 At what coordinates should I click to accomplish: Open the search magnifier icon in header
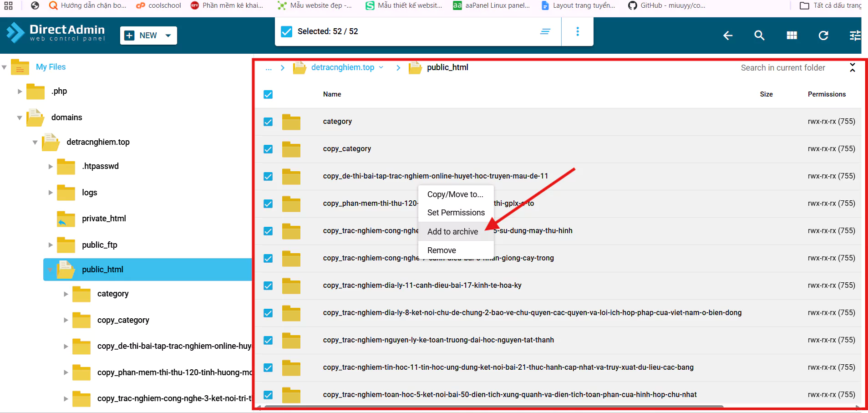pyautogui.click(x=759, y=36)
